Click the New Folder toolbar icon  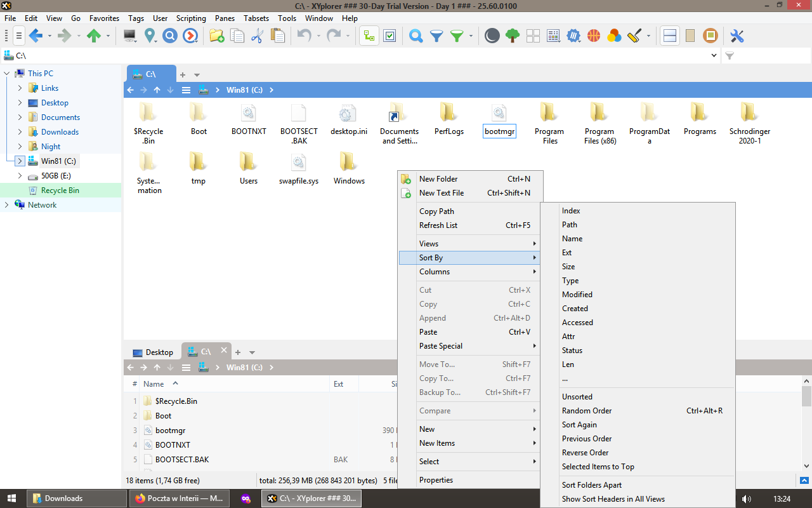tap(217, 36)
